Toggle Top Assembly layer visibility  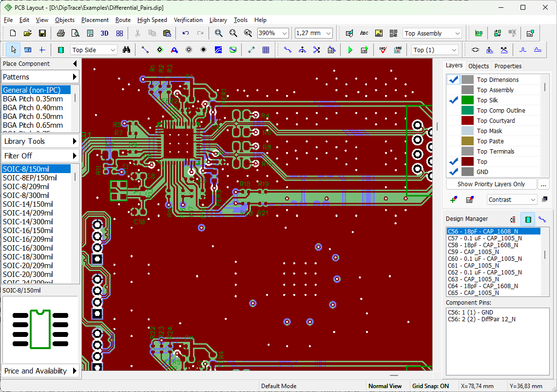tap(453, 90)
